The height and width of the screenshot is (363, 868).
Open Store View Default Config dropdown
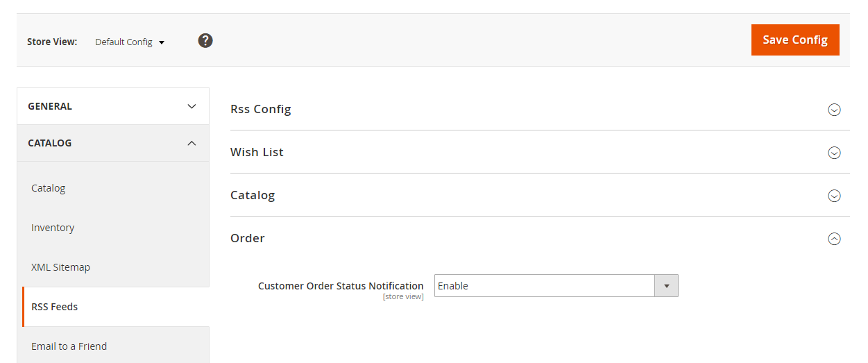click(130, 42)
